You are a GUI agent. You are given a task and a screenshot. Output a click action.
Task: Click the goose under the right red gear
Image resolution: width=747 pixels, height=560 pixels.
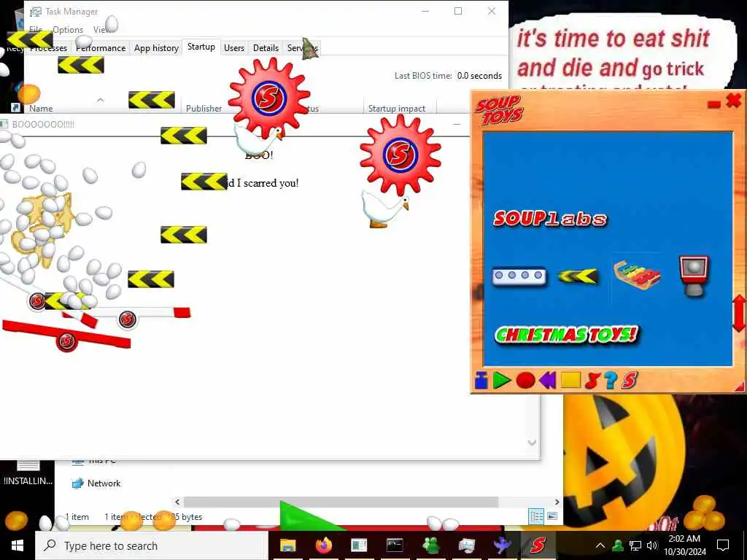point(384,209)
